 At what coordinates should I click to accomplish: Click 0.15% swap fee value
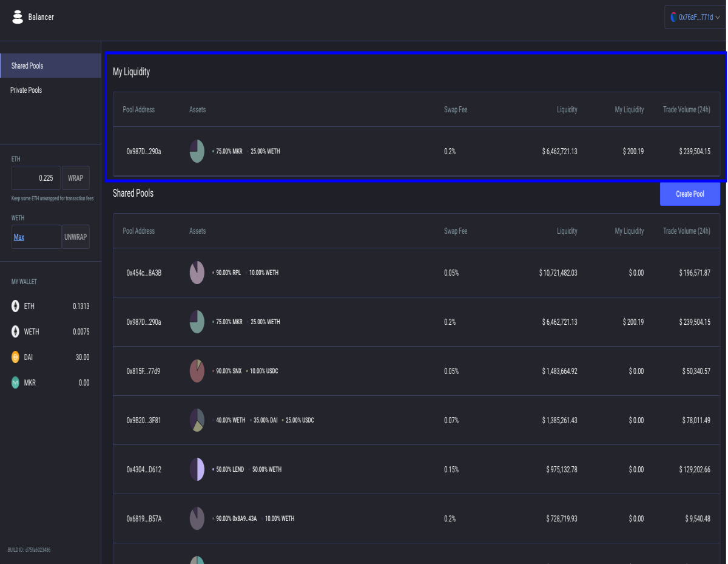coord(451,469)
